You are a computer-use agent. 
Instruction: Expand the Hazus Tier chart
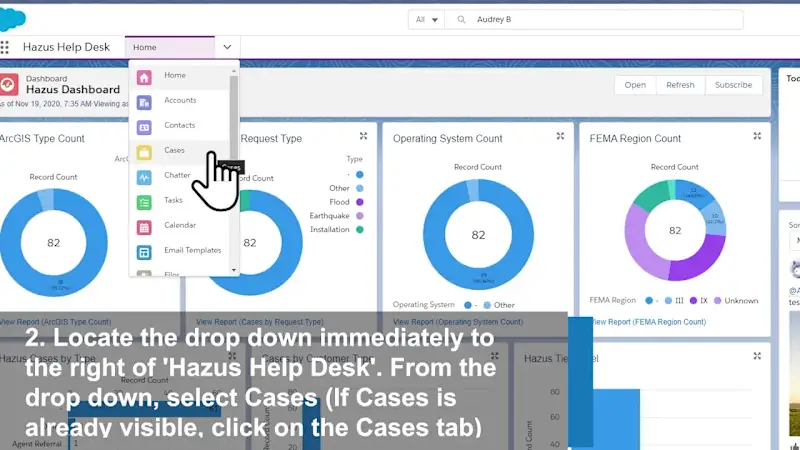pyautogui.click(x=757, y=356)
